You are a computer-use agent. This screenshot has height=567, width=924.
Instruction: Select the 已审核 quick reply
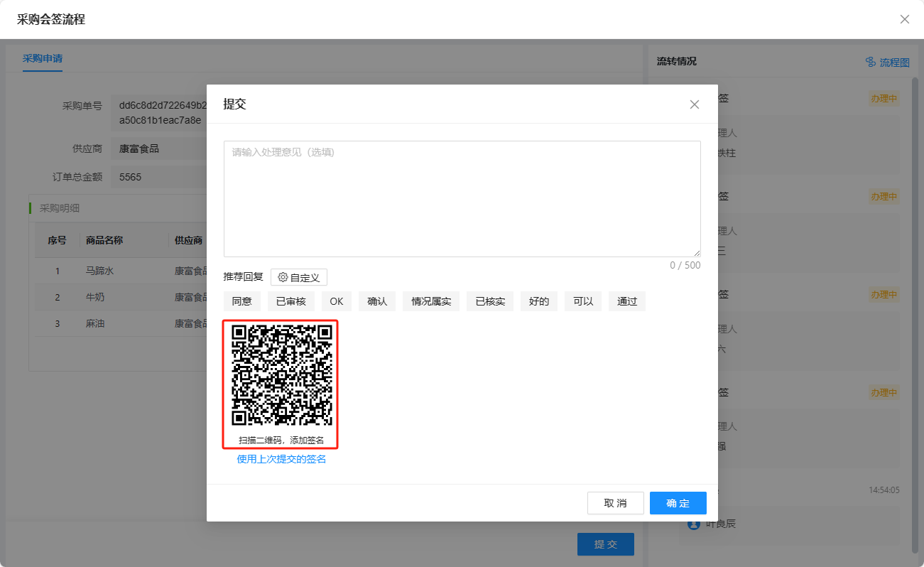[x=291, y=301]
